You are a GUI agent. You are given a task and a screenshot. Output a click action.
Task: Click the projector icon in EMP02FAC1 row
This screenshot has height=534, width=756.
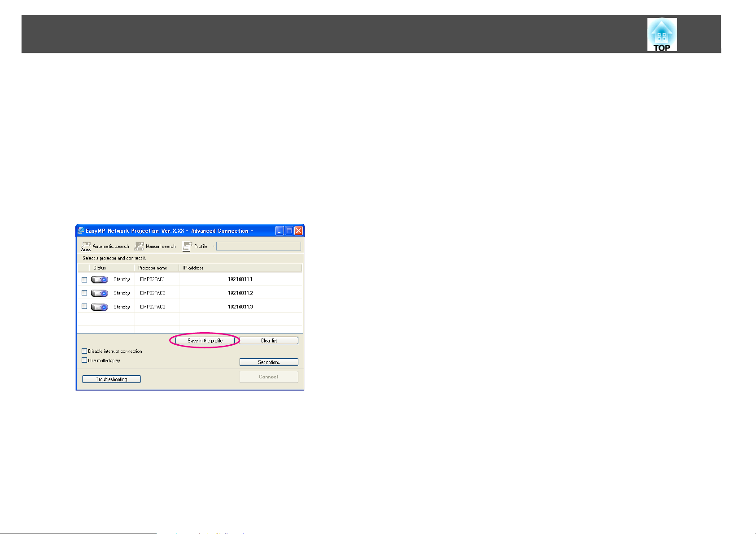[x=100, y=279]
